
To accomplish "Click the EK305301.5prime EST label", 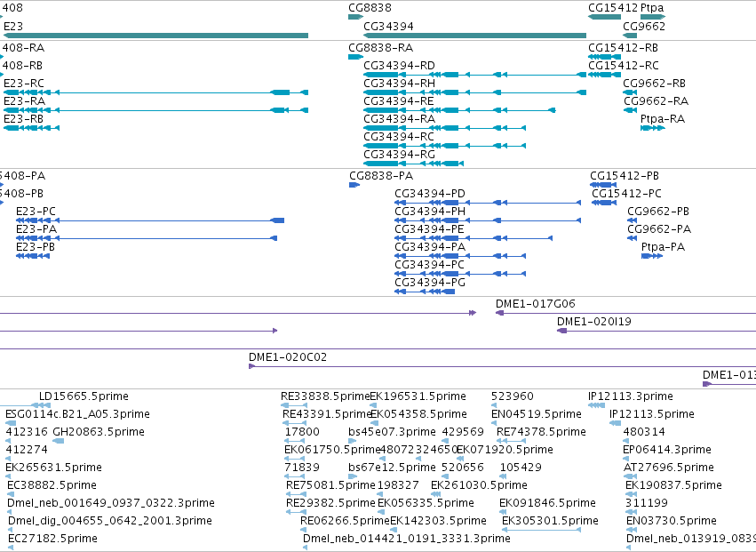I will (x=550, y=521).
